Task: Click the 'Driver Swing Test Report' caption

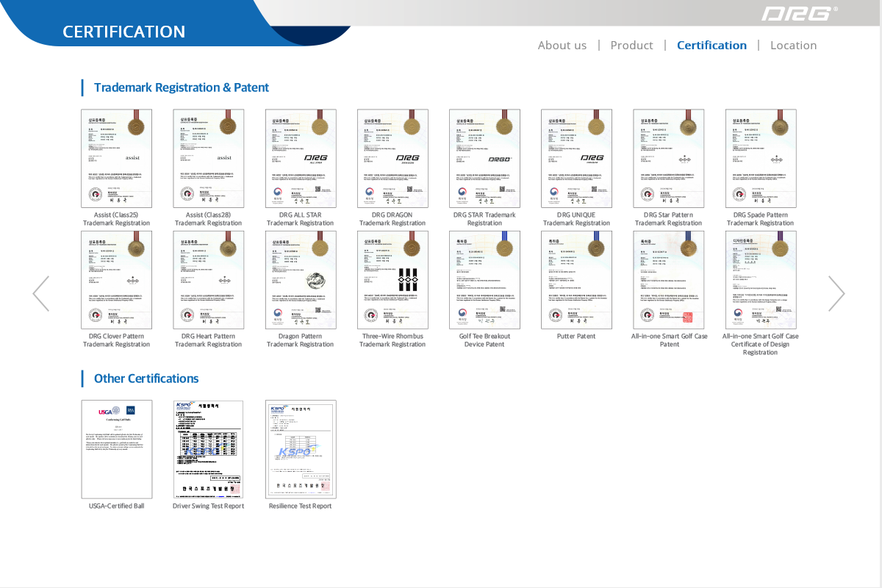Action: [209, 506]
